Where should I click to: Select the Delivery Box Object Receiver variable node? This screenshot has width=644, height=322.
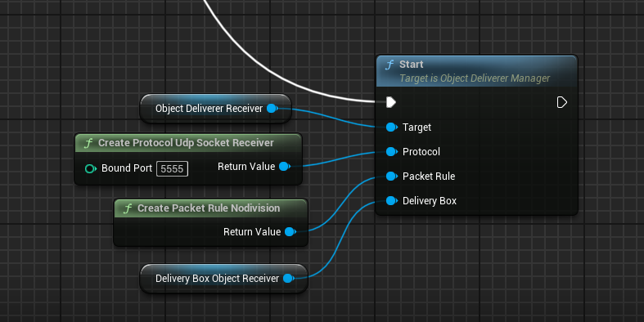[x=224, y=279]
